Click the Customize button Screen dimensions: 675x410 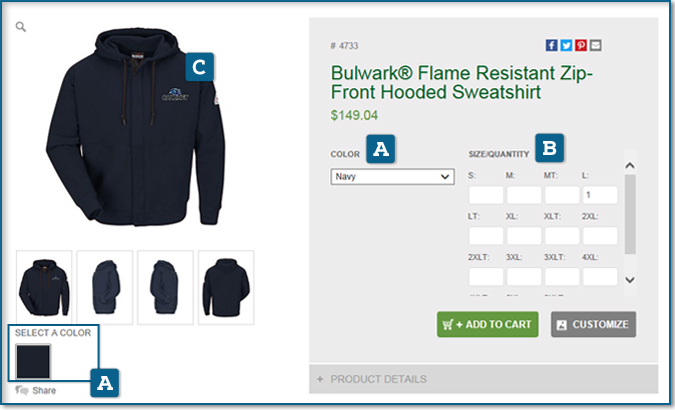(593, 324)
